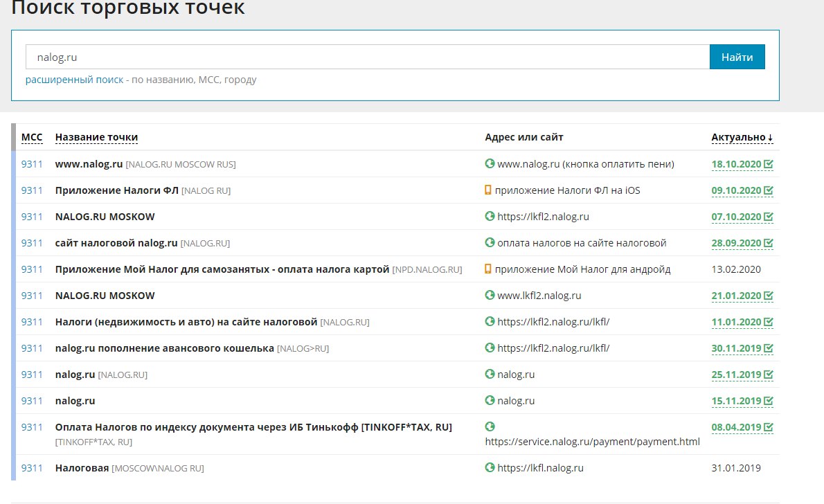Click the verified check icon next to 21.01.2020
Image resolution: width=824 pixels, height=504 pixels.
tap(769, 296)
